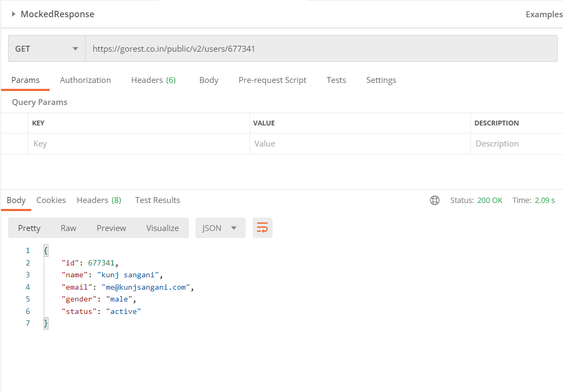This screenshot has height=392, width=563.
Task: Switch response view to Preview
Action: pyautogui.click(x=111, y=228)
